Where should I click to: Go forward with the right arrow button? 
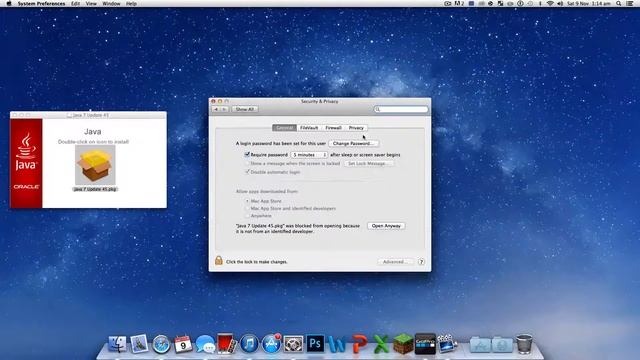224,109
